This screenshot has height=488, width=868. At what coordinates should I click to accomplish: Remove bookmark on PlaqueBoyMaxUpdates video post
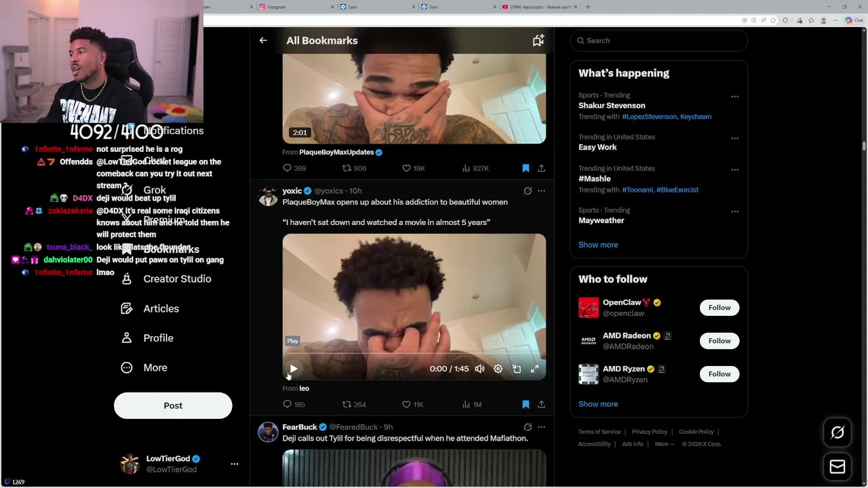pos(526,168)
